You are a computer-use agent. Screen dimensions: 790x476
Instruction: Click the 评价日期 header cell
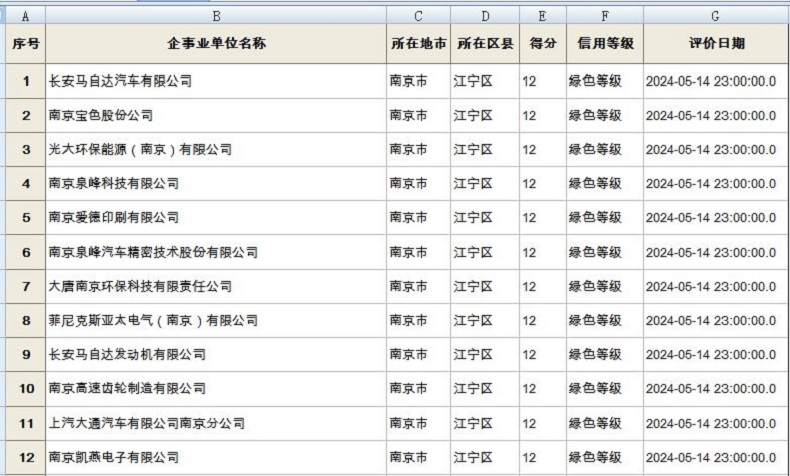(715, 43)
